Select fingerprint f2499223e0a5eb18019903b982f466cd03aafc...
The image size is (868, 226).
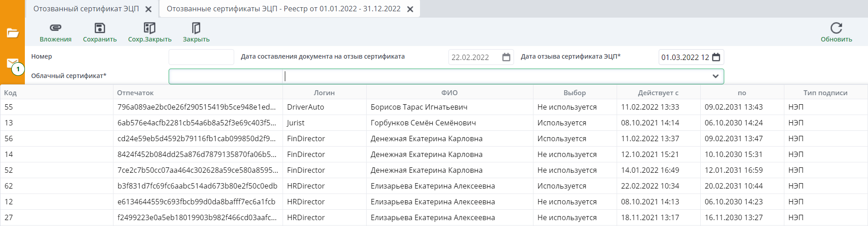[x=197, y=218]
